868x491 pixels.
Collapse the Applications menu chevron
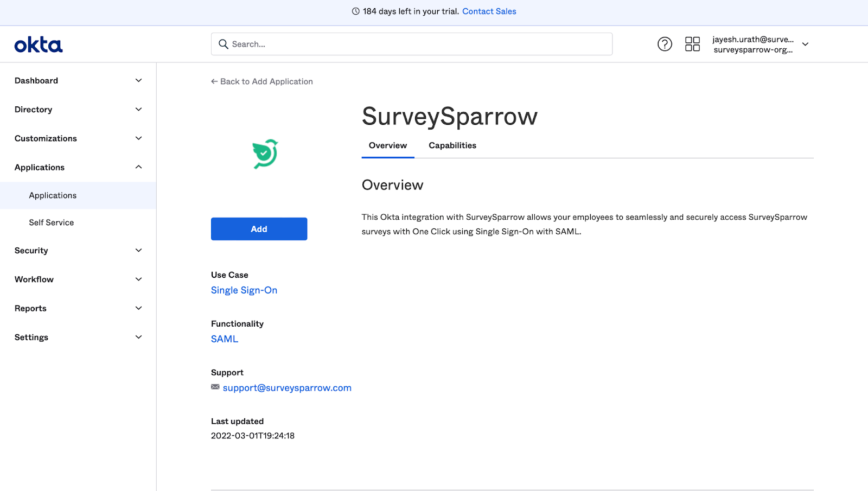(x=138, y=167)
